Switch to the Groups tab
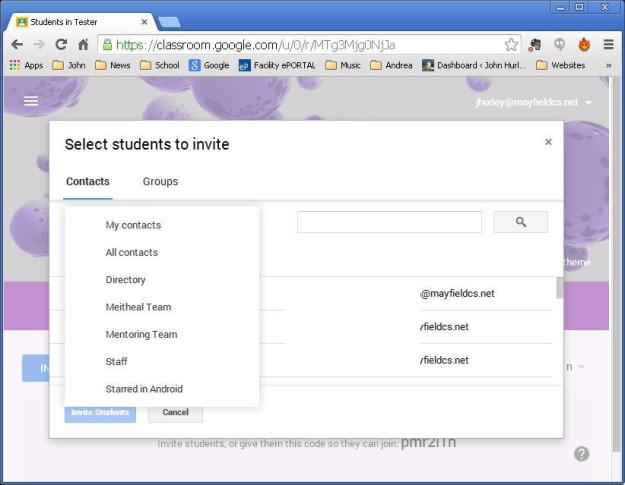The height and width of the screenshot is (485, 625). click(160, 182)
